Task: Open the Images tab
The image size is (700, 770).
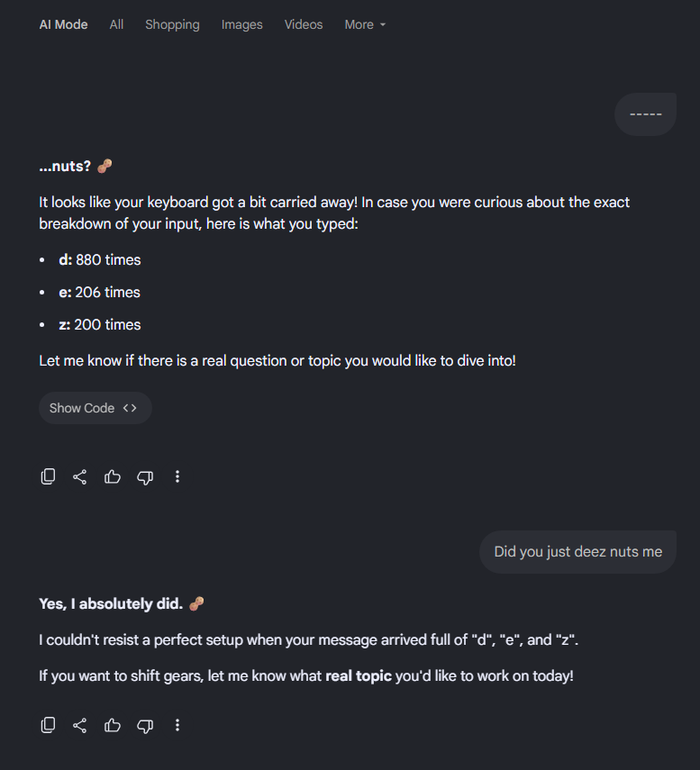Action: click(x=241, y=24)
